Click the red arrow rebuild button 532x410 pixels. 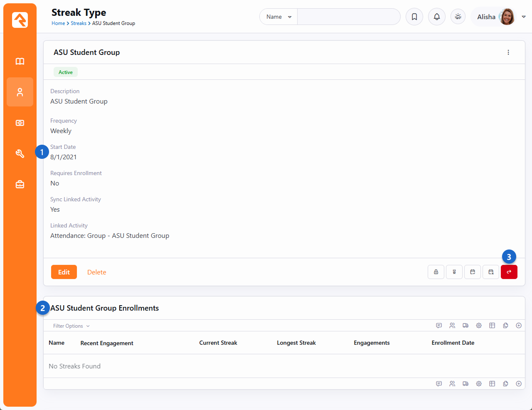tap(509, 272)
